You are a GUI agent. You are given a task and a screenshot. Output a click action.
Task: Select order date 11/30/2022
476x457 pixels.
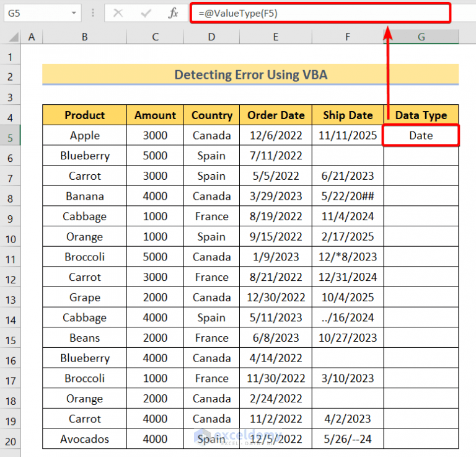276,378
